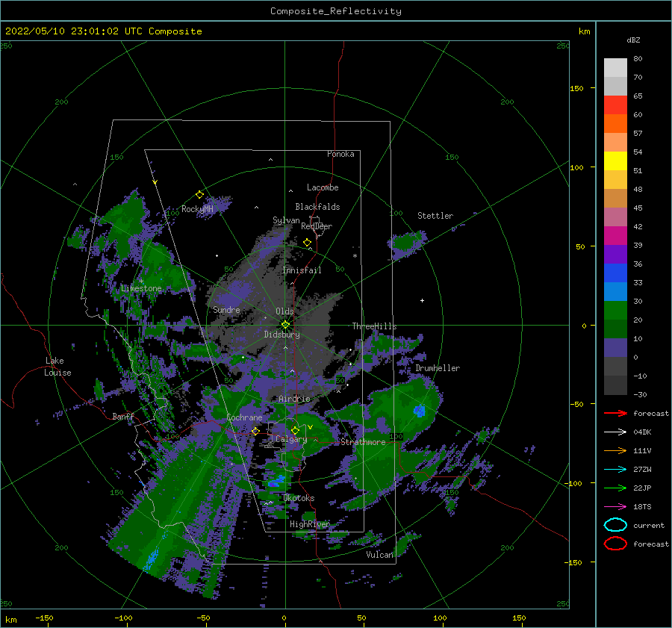Select the white 04DK arrow legend entry
Image resolution: width=672 pixels, height=628 pixels.
(615, 432)
